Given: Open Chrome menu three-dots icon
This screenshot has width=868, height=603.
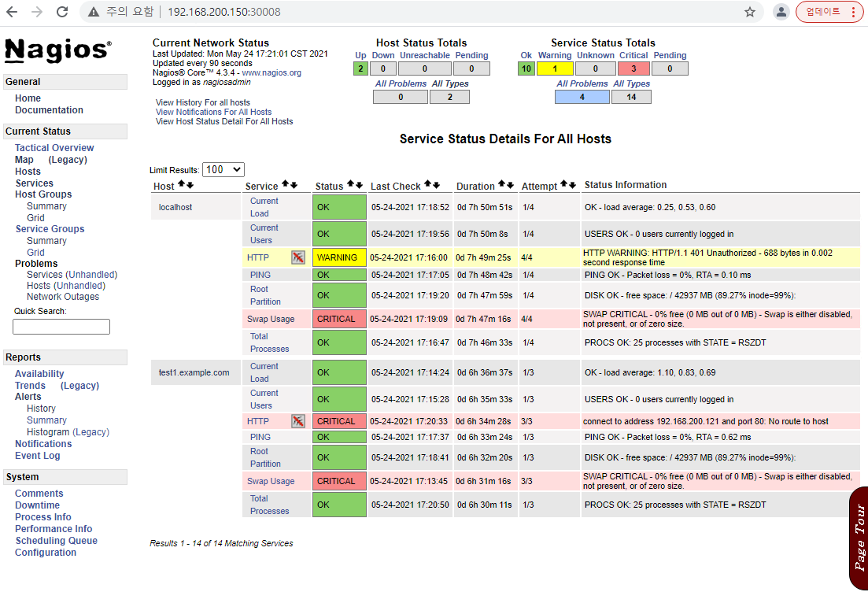Looking at the screenshot, I should coord(854,12).
